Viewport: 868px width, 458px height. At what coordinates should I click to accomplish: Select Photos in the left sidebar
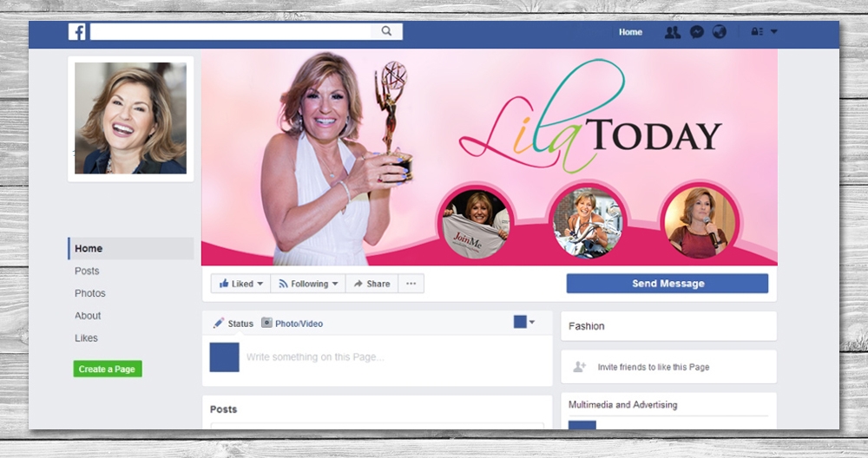click(x=90, y=293)
